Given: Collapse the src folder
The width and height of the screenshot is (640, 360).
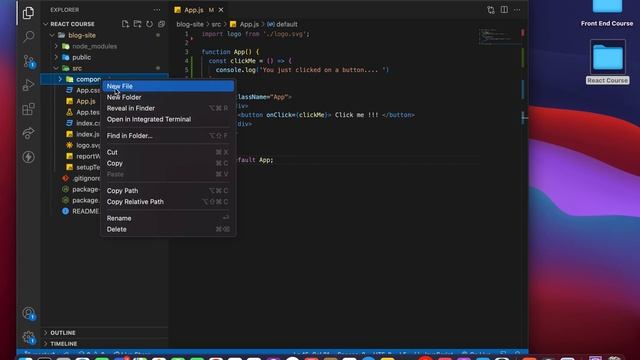Looking at the screenshot, I should (x=56, y=69).
